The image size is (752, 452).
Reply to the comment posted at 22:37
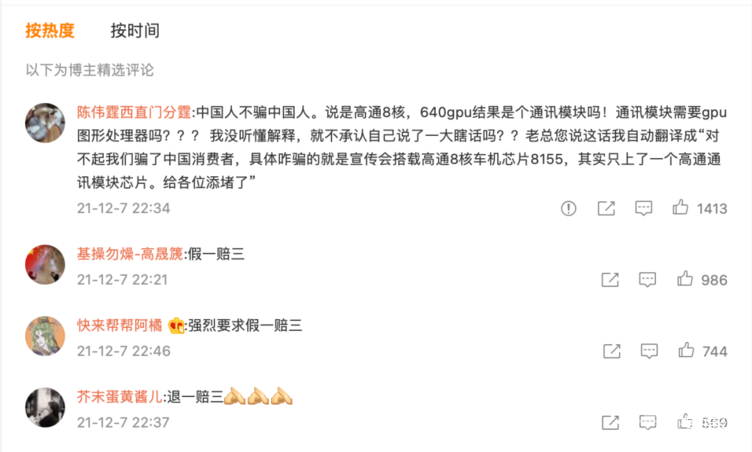click(647, 423)
